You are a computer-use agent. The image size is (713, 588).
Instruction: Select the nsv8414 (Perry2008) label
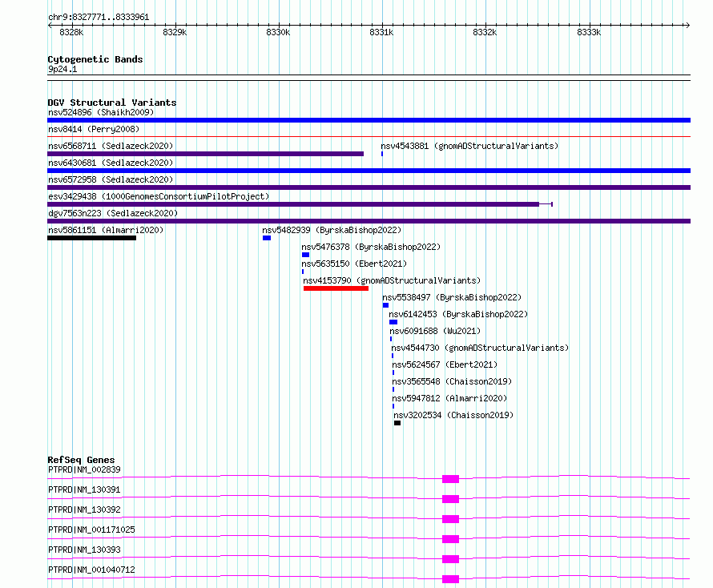point(94,129)
